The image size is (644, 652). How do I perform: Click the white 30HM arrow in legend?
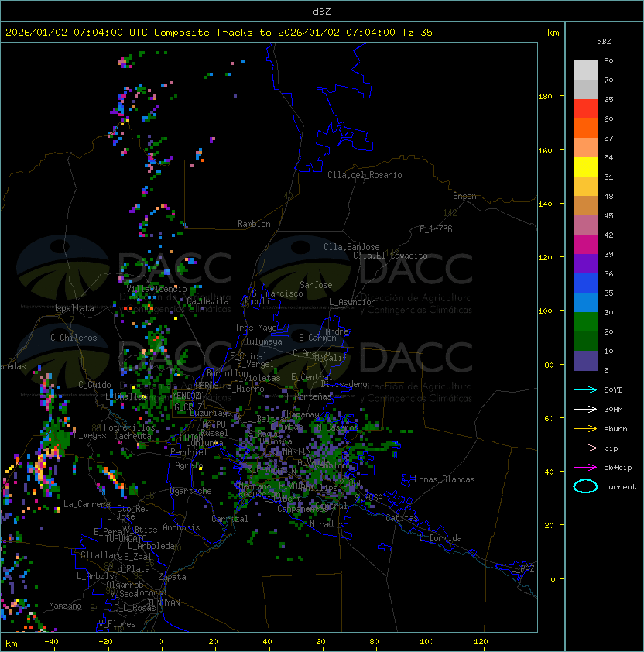pos(585,409)
